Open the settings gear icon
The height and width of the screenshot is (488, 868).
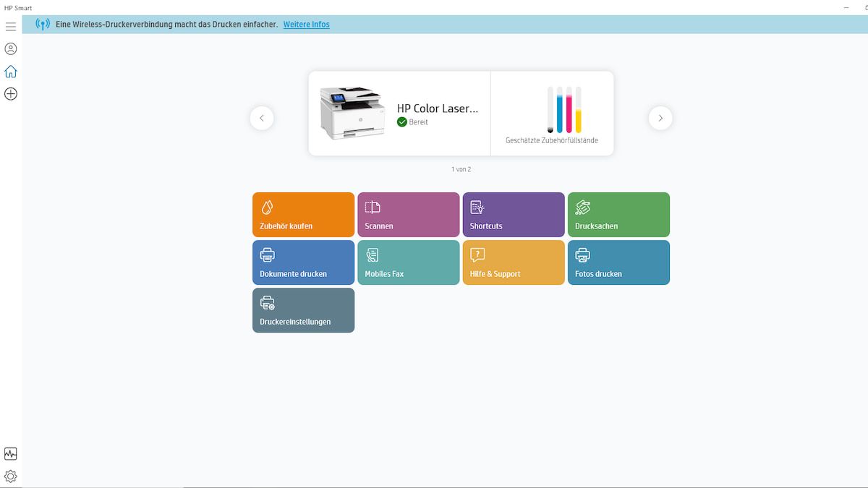click(11, 476)
